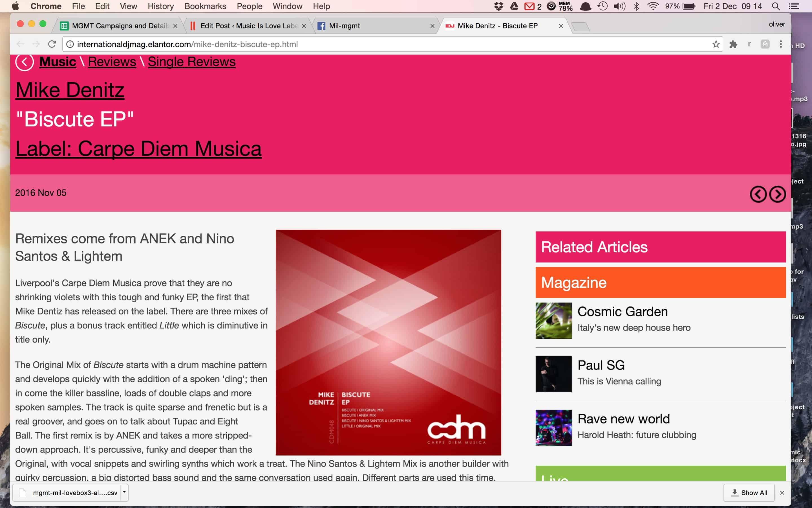
Task: Open the puzzle-piece extension icon
Action: click(x=733, y=44)
